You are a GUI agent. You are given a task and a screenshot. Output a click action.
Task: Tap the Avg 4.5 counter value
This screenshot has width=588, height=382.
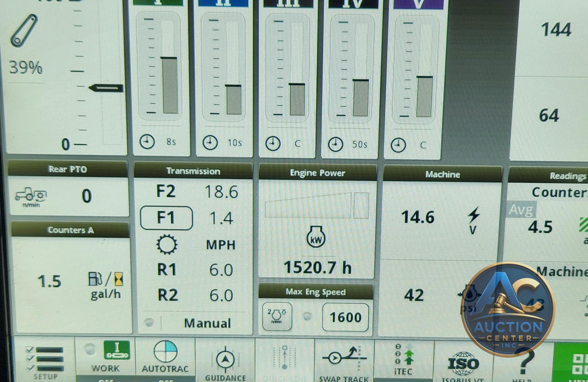(540, 227)
